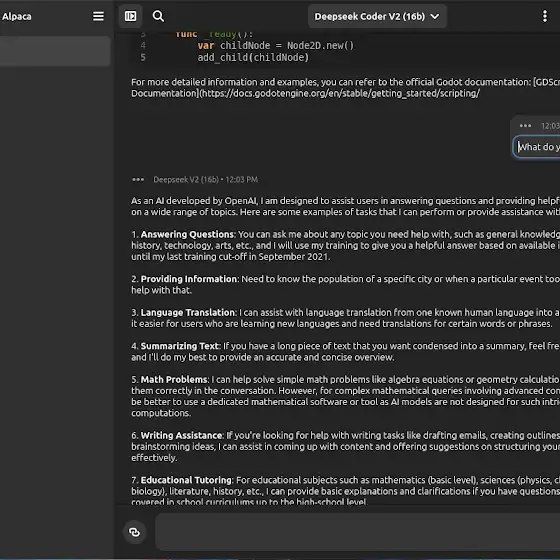Click the 'Alpaca' title text
560x560 pixels.
tap(16, 17)
